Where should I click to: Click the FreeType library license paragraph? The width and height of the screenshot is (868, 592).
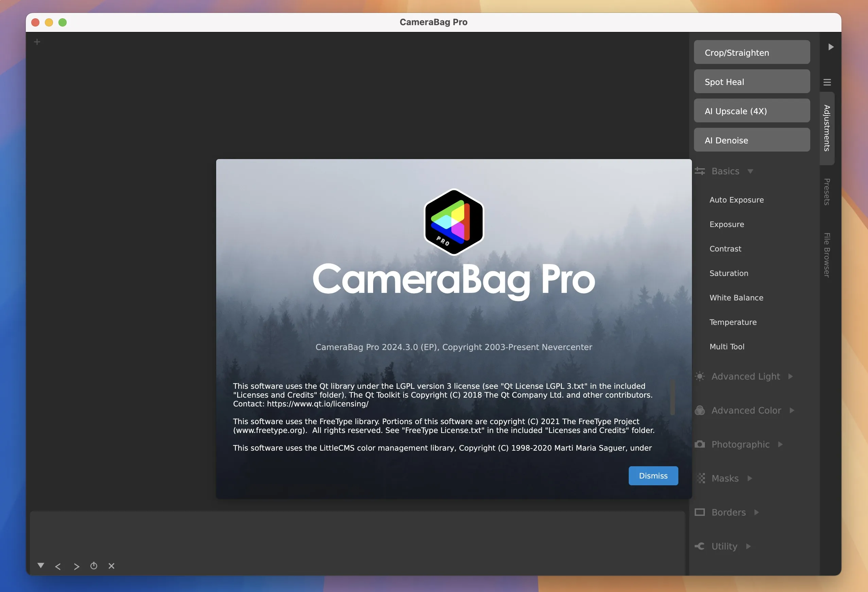(x=444, y=426)
